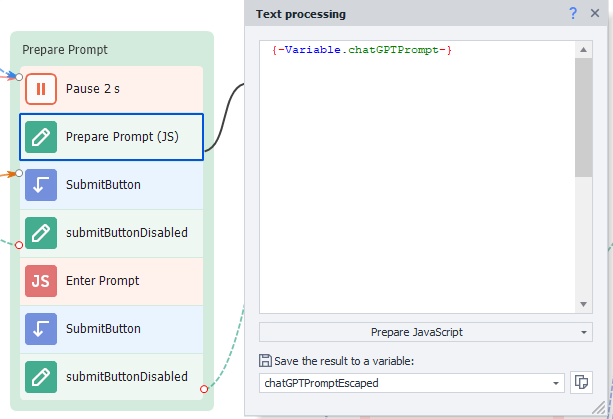Click the save disk icon near Save the result
Viewport: 613px width, 419px height.
265,361
